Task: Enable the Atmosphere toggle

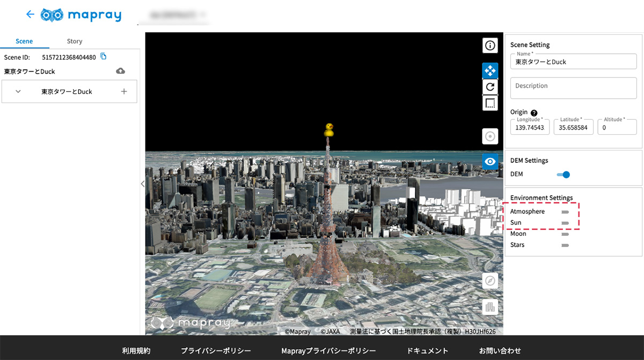Action: [565, 212]
